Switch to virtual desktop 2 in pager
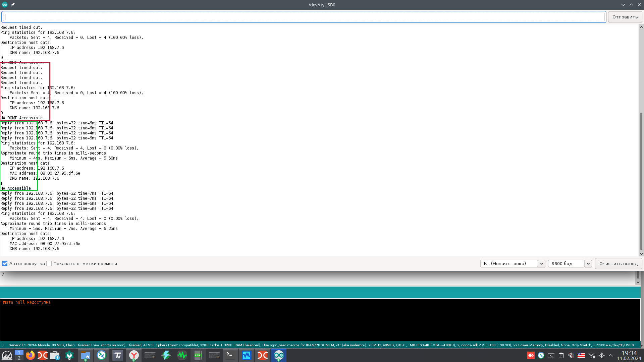 coord(19,358)
